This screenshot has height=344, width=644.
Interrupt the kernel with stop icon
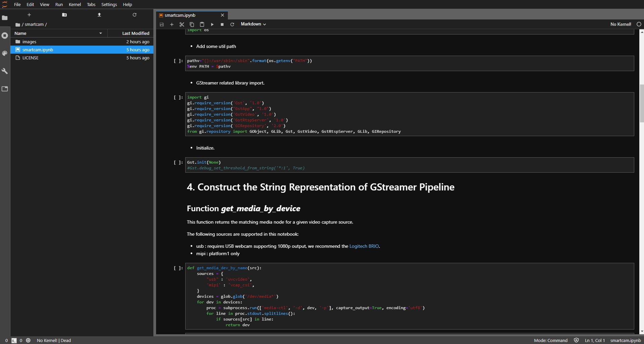(x=222, y=24)
